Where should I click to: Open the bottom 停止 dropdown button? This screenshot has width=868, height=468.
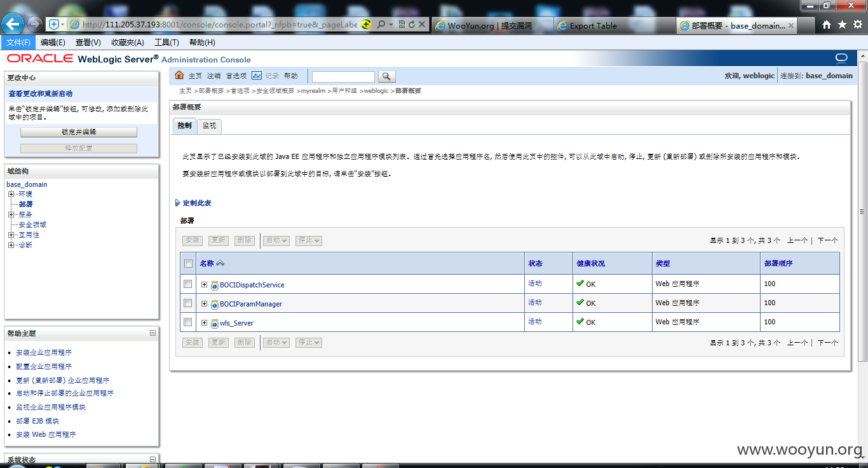click(308, 342)
